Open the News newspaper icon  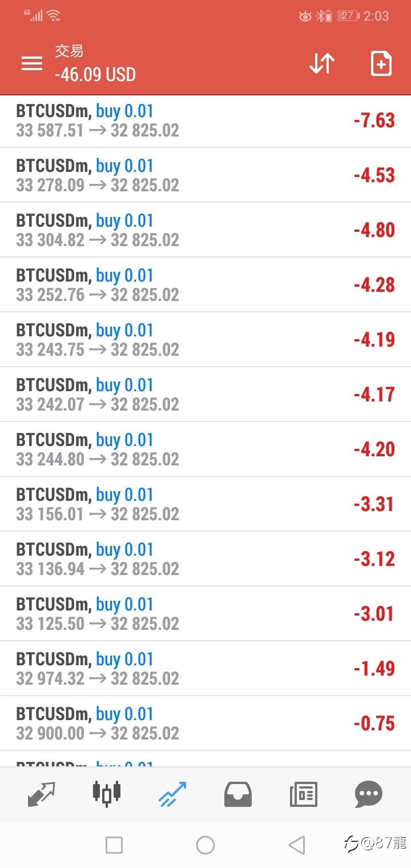303,794
